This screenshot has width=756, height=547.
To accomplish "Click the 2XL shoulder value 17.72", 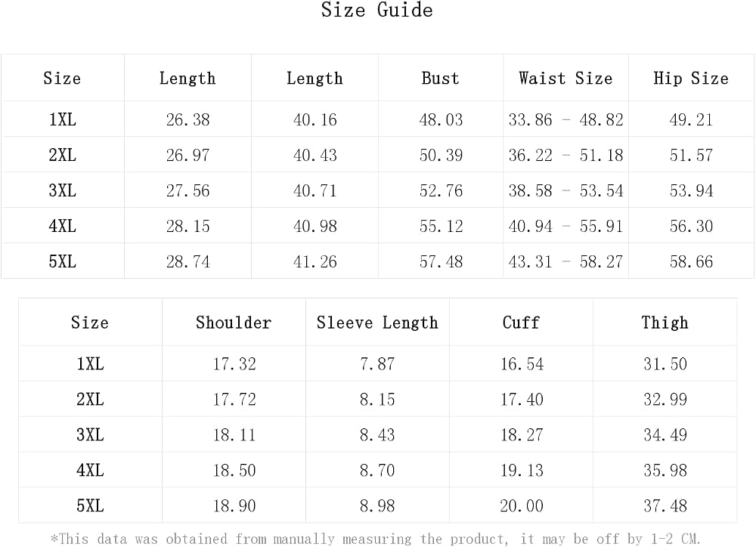I will coord(234,399).
